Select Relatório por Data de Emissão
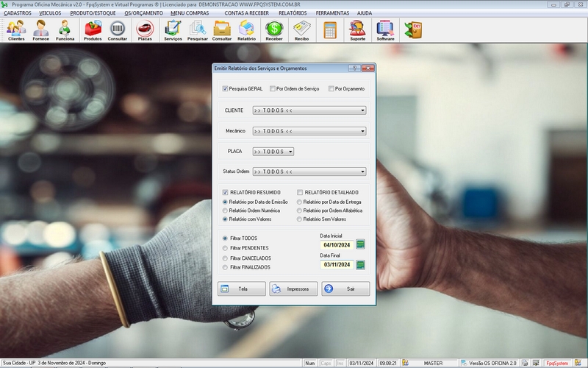 [225, 202]
